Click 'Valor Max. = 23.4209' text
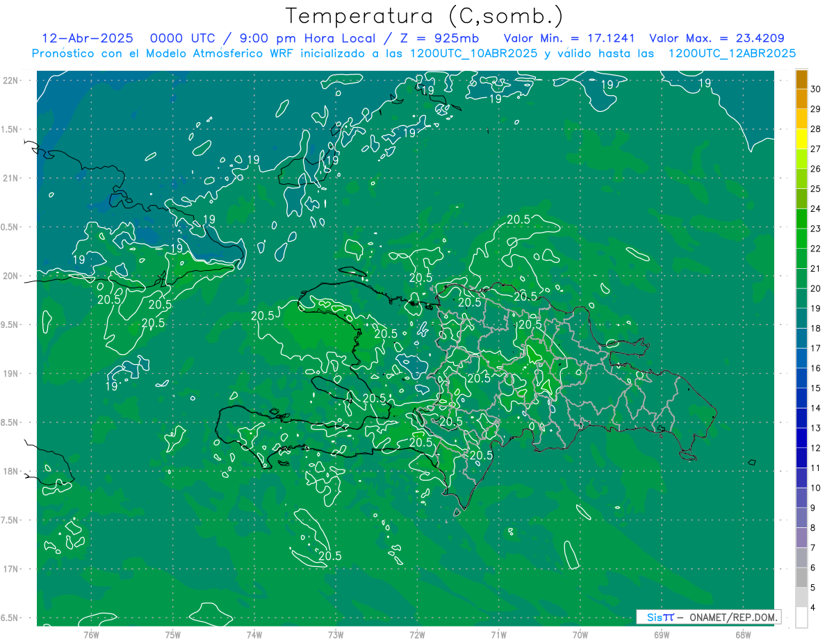 717,38
